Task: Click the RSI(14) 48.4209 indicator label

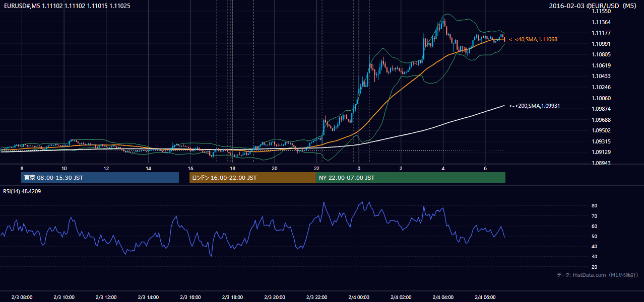Action: [x=22, y=191]
